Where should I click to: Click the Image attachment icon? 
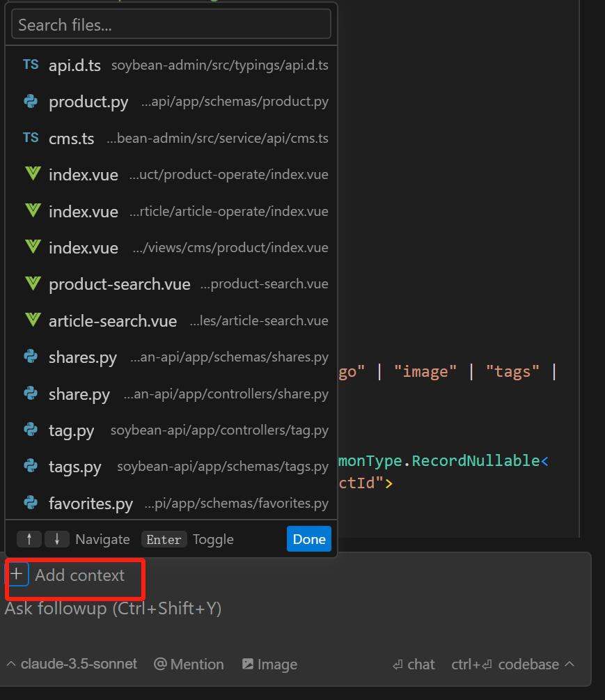click(248, 664)
